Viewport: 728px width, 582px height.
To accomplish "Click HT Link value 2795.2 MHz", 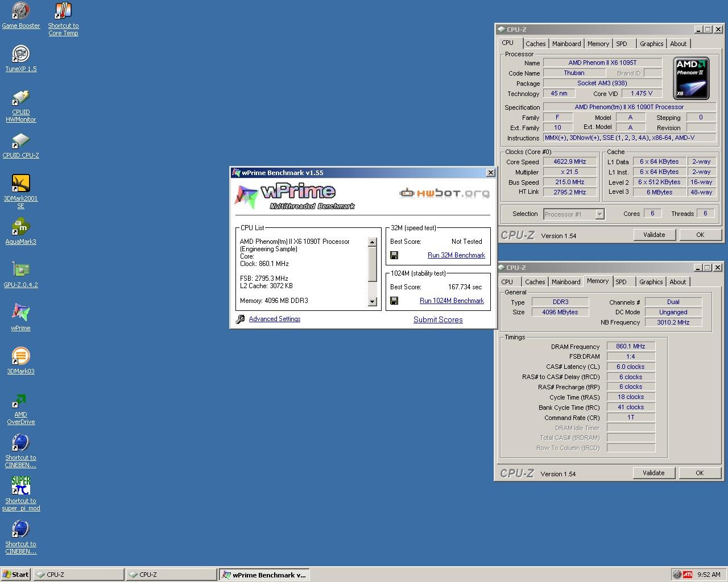I will click(x=569, y=192).
